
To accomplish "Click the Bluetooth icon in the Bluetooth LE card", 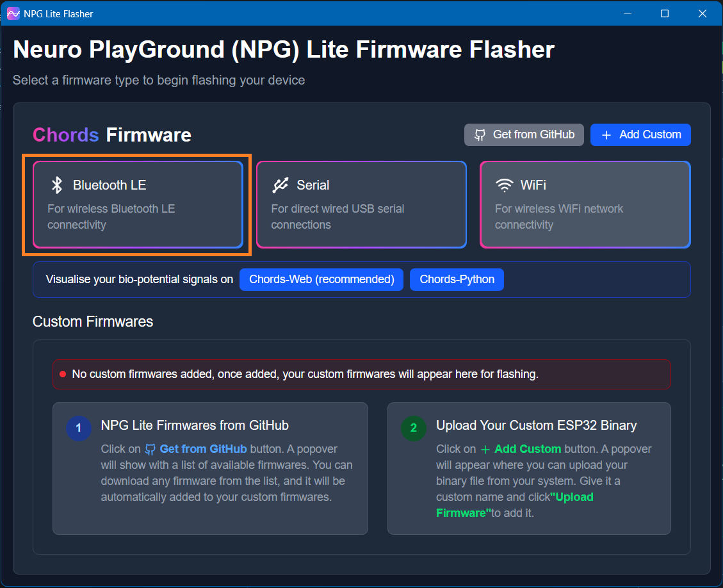I will point(57,185).
